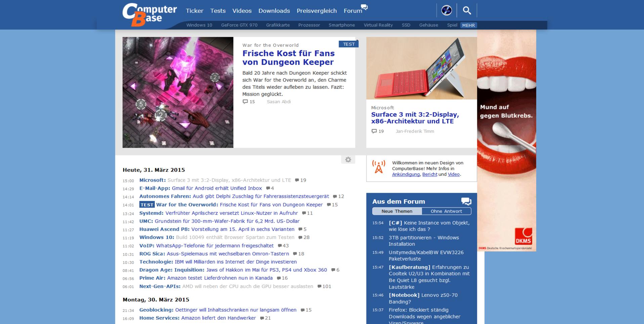Open IBM Internet der Dinge news item
Screen dimensions: 644x324
coord(236,262)
